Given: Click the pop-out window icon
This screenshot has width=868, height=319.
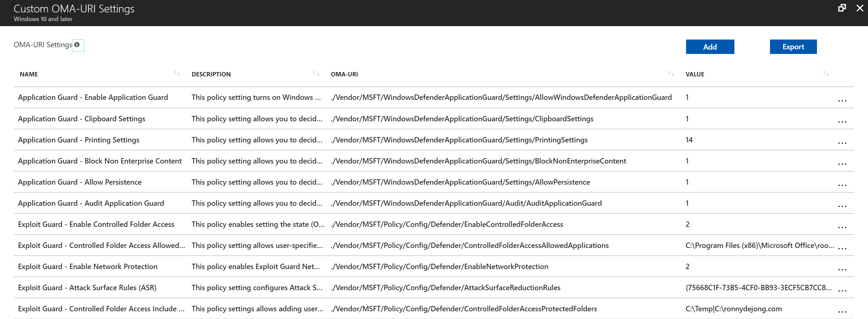Looking at the screenshot, I should pyautogui.click(x=842, y=7).
